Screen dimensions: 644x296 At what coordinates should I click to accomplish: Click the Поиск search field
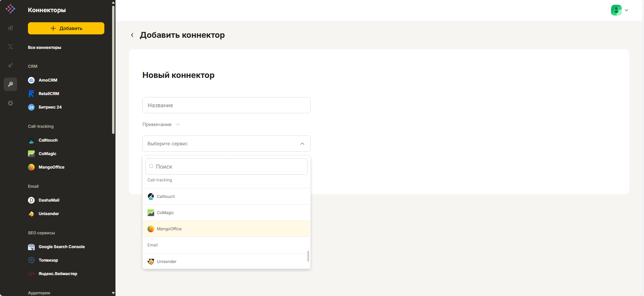tap(226, 167)
